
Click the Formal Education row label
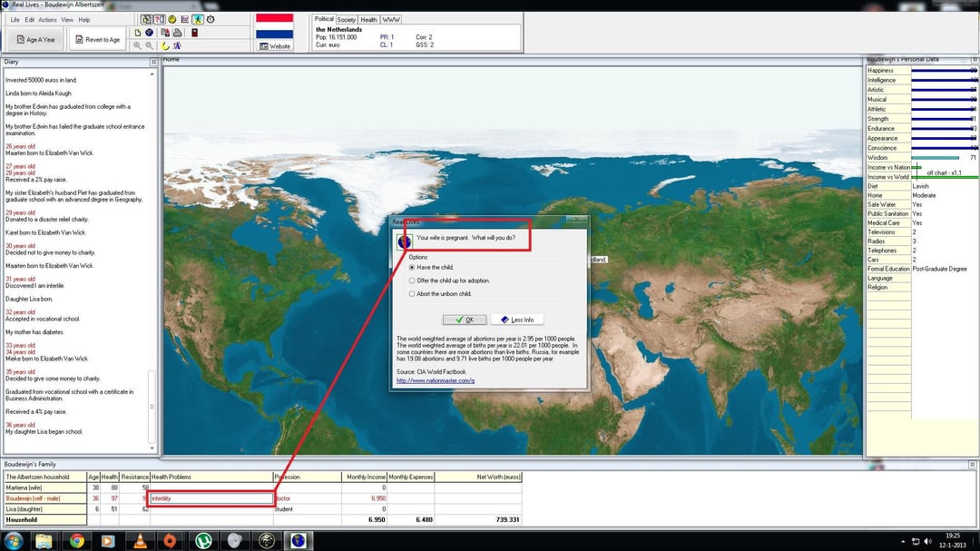pyautogui.click(x=888, y=269)
